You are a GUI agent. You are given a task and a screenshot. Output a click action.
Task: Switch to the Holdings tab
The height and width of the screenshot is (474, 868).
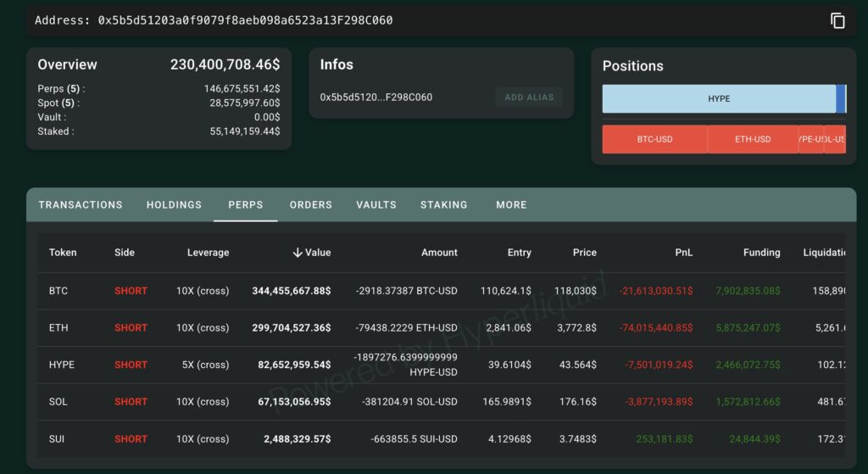point(174,205)
